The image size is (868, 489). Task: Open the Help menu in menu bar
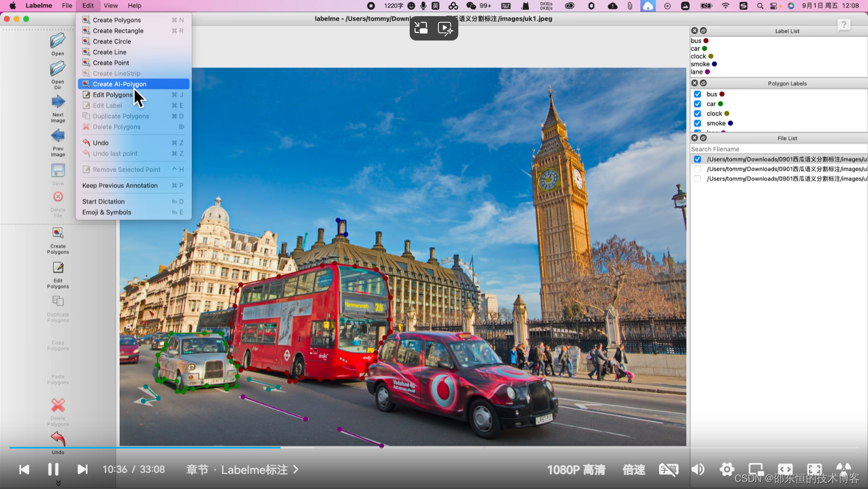click(134, 5)
